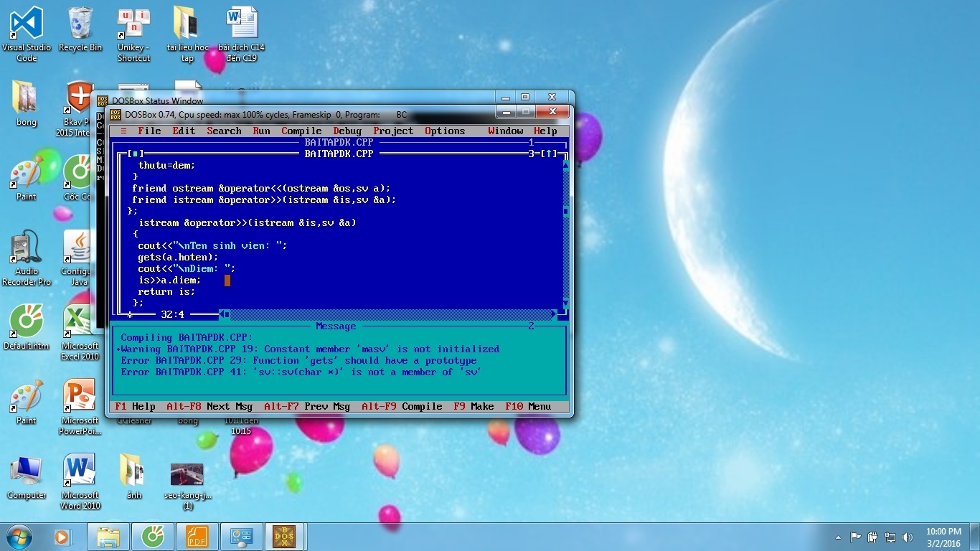Show hidden system tray icons arrow
980x551 pixels.
[838, 537]
